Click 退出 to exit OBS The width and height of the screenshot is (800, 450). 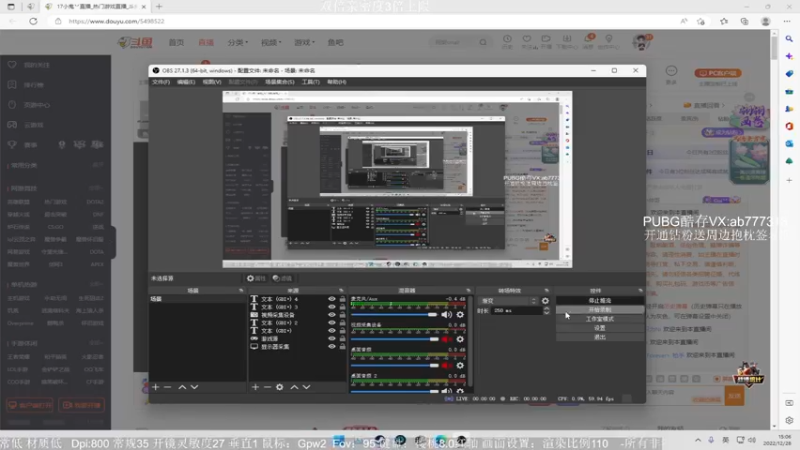tap(599, 337)
